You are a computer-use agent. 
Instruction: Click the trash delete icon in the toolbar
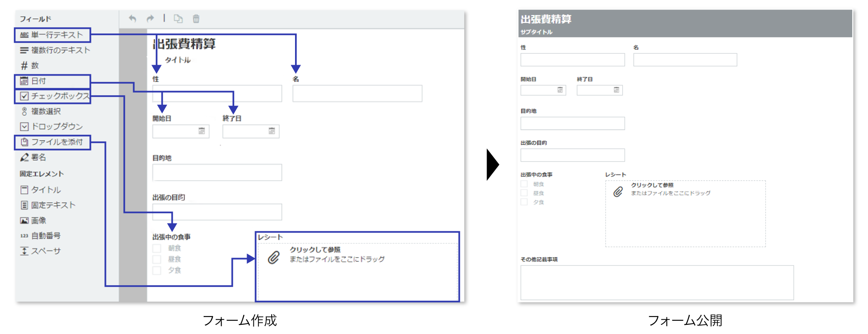point(196,18)
